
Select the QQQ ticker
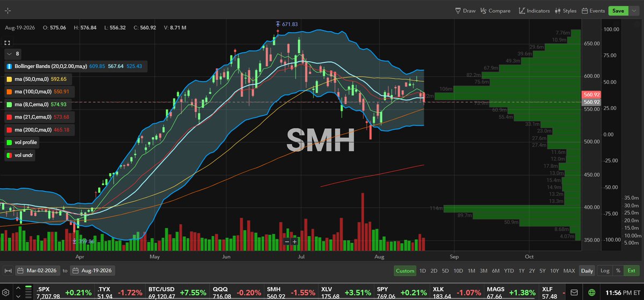pyautogui.click(x=237, y=292)
